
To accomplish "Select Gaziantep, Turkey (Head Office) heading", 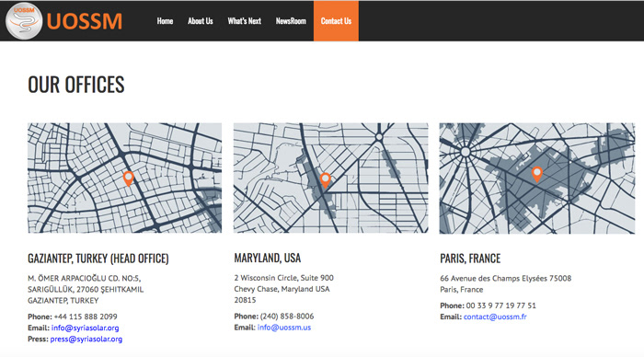I will point(98,259).
